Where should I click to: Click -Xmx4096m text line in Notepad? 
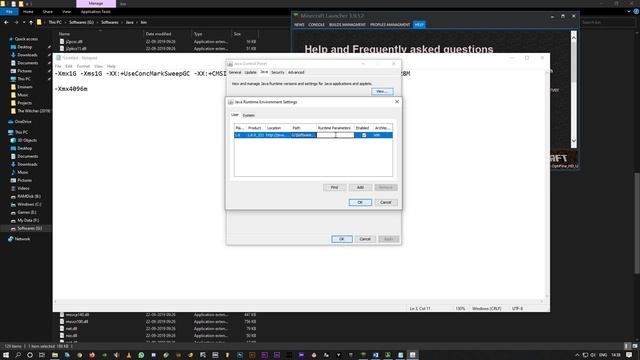(71, 89)
